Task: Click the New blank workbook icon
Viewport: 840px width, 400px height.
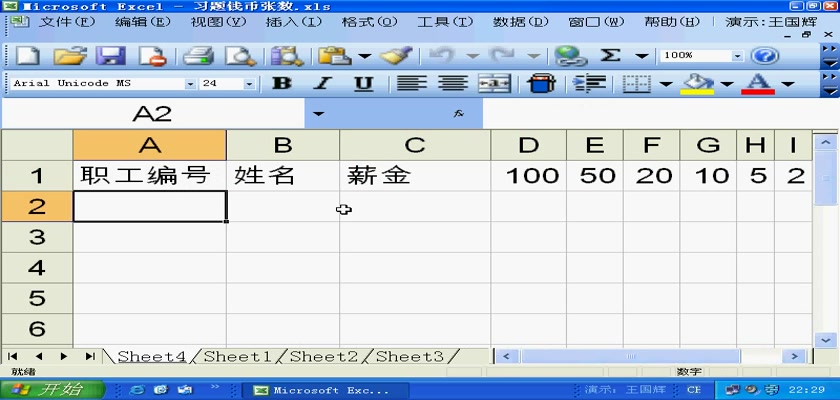Action: pos(29,56)
